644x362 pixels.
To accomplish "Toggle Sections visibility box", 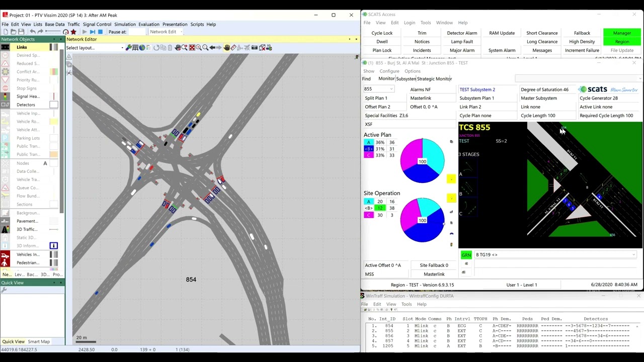I will [x=53, y=204].
